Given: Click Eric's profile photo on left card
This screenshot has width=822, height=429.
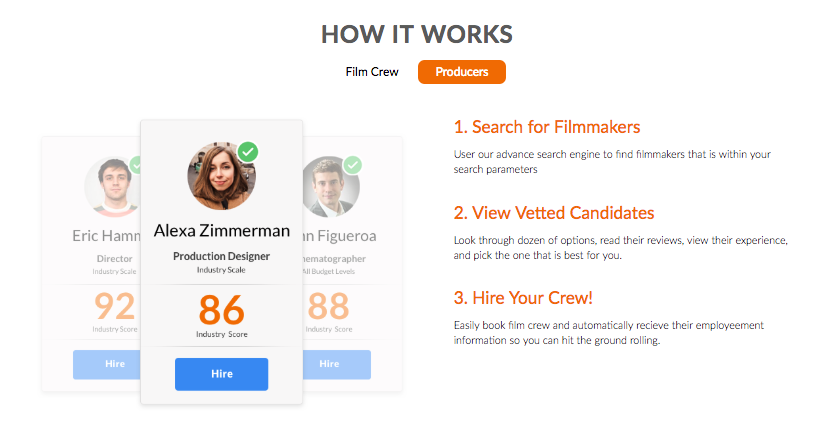Looking at the screenshot, I should [111, 186].
